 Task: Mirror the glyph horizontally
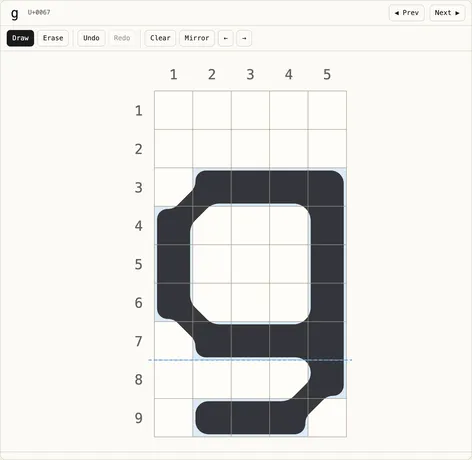[x=197, y=38]
